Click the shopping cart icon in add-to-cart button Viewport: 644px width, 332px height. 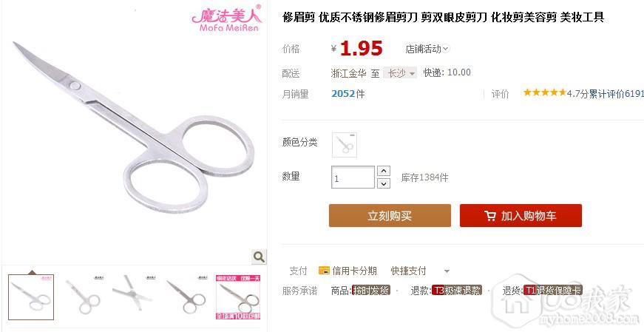[489, 216]
